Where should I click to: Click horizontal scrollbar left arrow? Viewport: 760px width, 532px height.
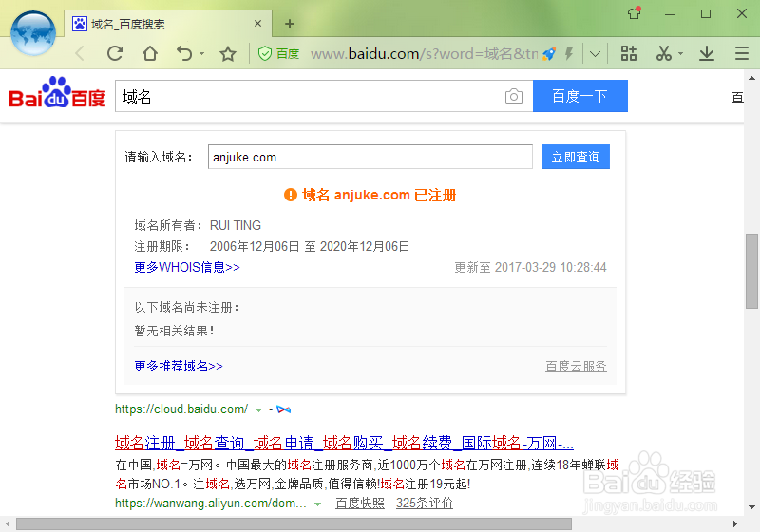click(x=8, y=523)
